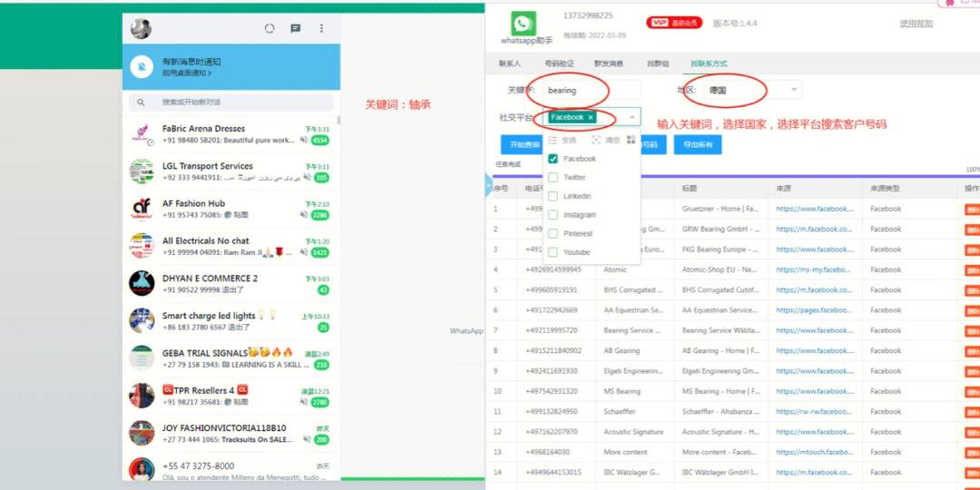Click the MS Bearing name cell
Image resolution: width=980 pixels, height=490 pixels.
coord(622,391)
